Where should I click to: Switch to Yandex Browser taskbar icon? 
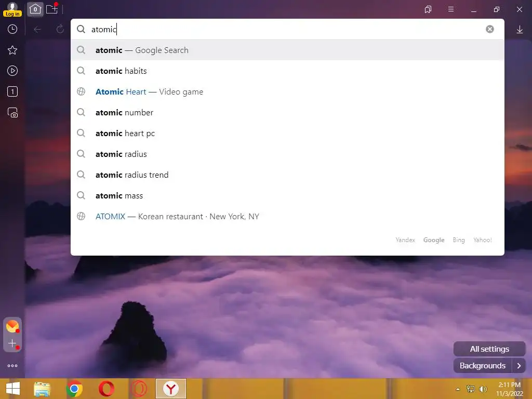tap(171, 389)
